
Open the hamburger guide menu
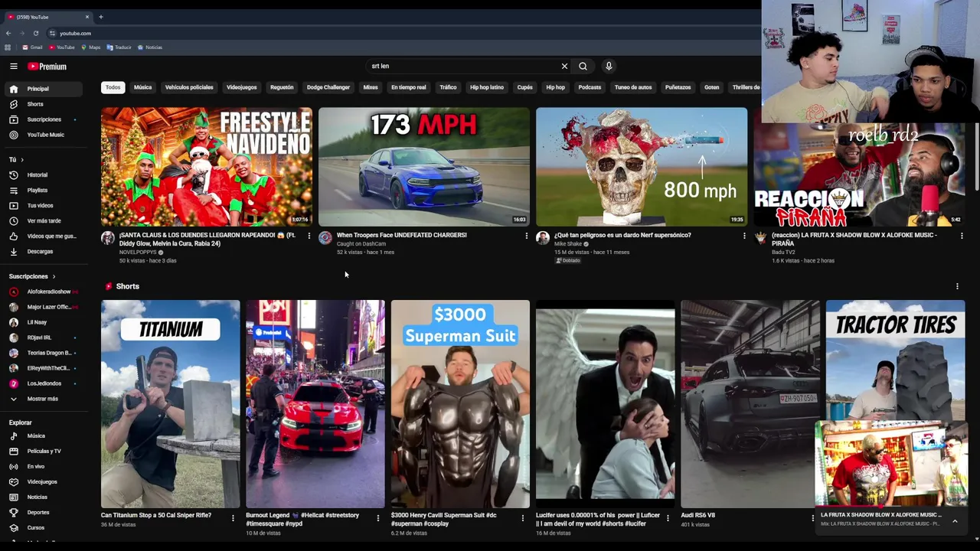coord(13,67)
